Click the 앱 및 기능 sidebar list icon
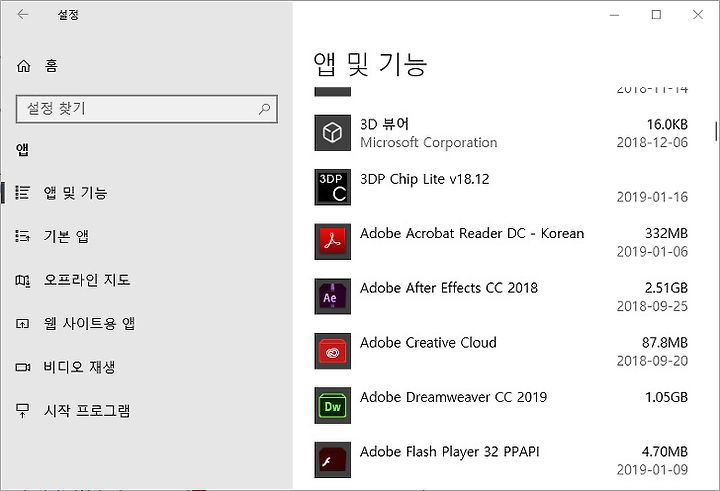This screenshot has width=720, height=491. coord(22,192)
